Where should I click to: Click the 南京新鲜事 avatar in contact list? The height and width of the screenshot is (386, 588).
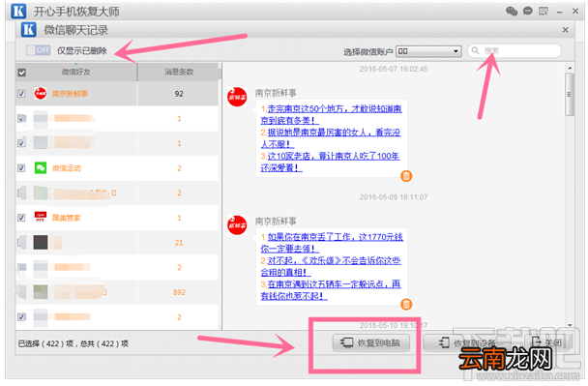(41, 94)
